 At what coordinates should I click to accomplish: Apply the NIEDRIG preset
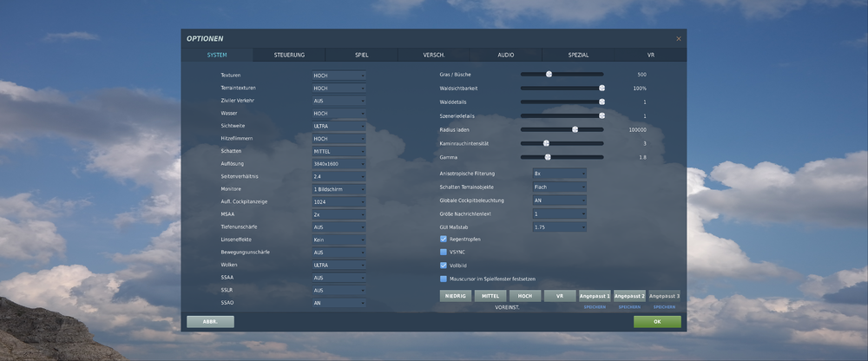(457, 296)
